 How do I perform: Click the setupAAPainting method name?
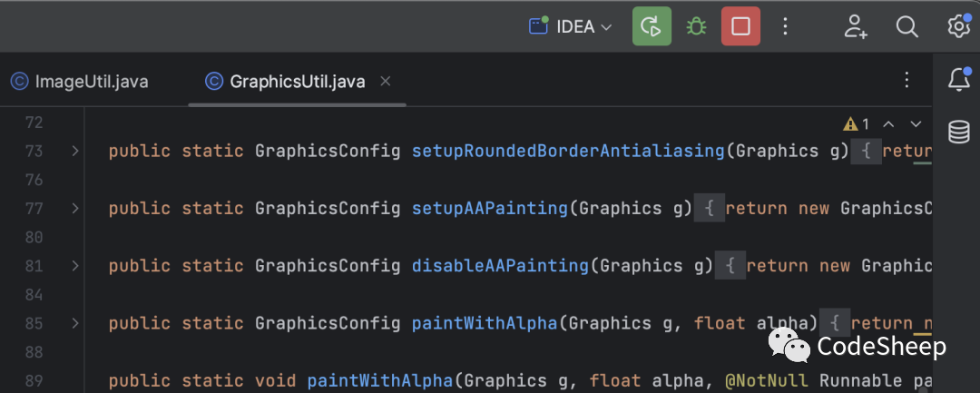489,208
